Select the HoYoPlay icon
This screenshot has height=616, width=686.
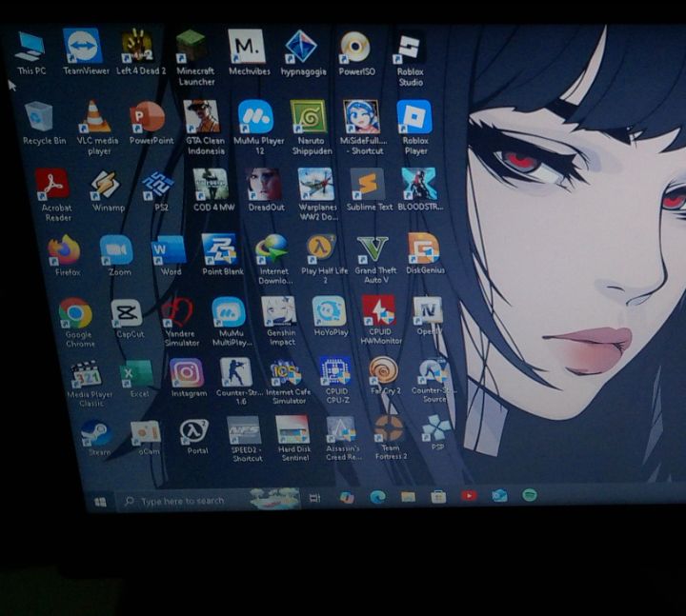coord(331,316)
